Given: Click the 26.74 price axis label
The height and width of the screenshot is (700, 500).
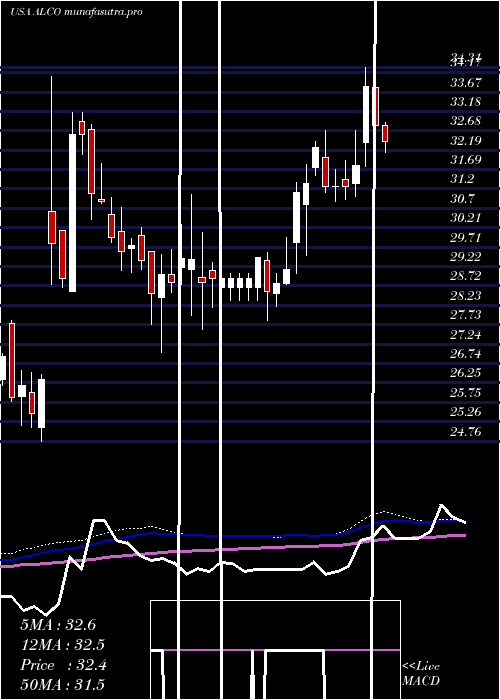Looking at the screenshot, I should click(466, 354).
